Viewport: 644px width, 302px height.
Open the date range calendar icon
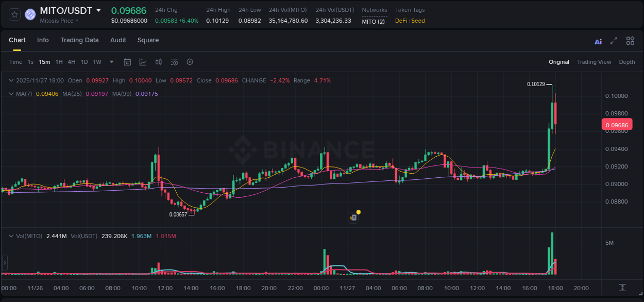click(127, 62)
